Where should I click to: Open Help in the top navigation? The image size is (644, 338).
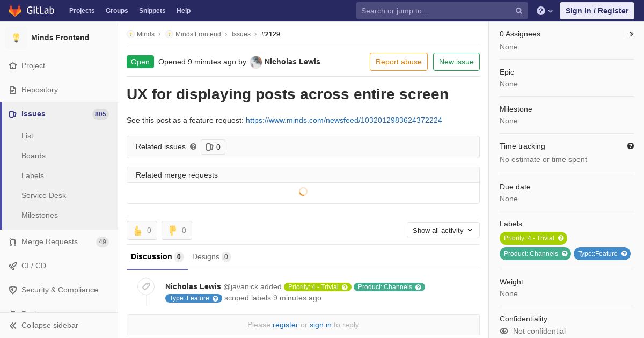pyautogui.click(x=184, y=11)
